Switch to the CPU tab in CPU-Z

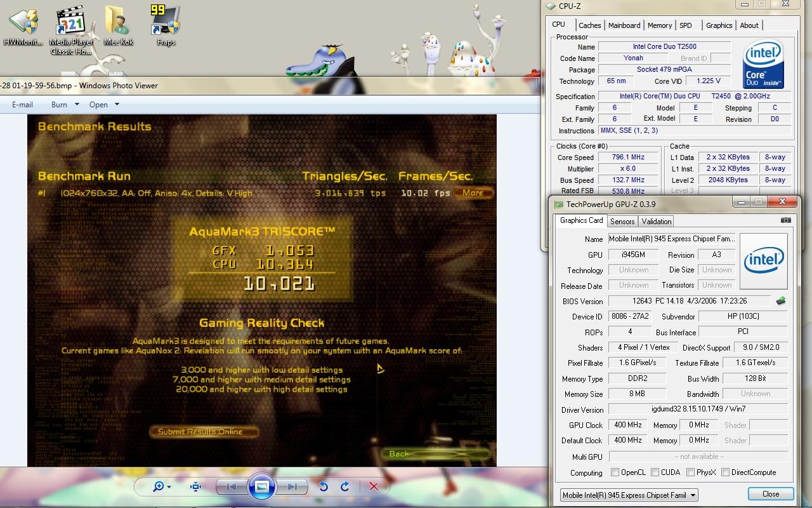click(558, 25)
